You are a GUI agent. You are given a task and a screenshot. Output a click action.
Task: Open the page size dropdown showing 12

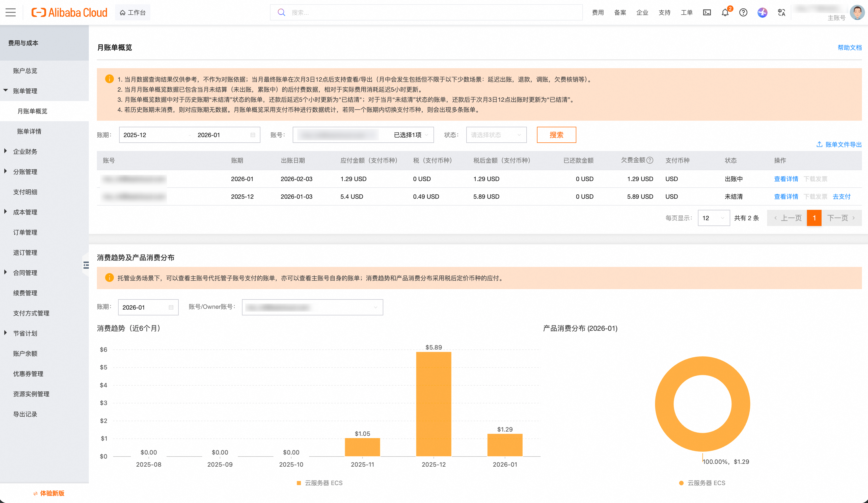click(x=713, y=218)
